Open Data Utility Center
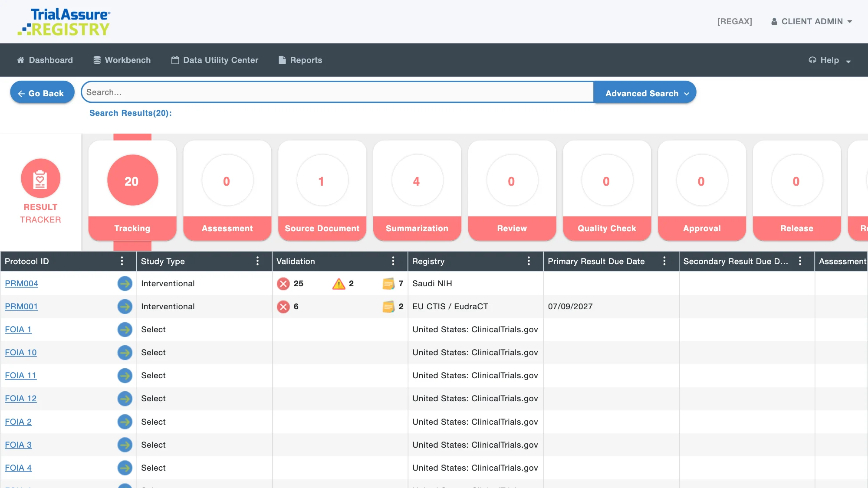This screenshot has width=868, height=488. (x=215, y=60)
